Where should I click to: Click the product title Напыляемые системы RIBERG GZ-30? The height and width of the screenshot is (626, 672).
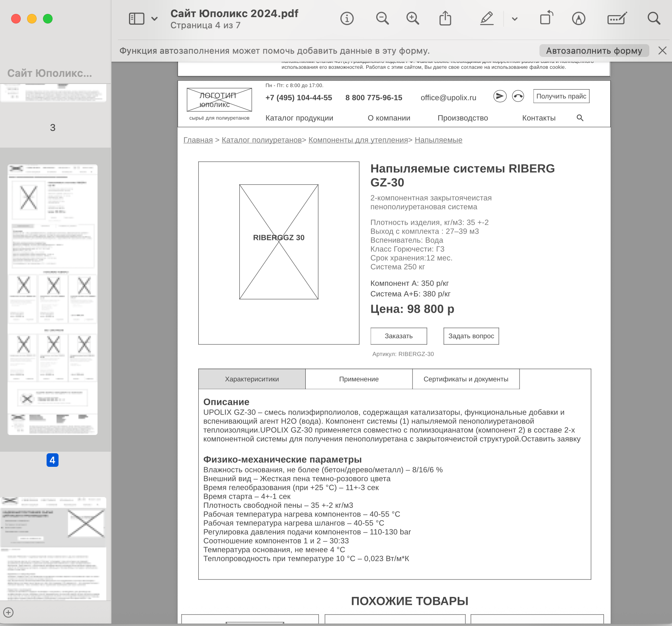pyautogui.click(x=463, y=176)
